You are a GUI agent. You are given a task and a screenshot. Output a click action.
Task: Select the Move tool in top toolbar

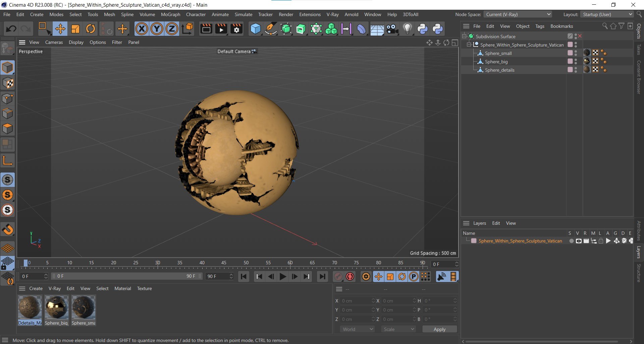[x=60, y=29]
